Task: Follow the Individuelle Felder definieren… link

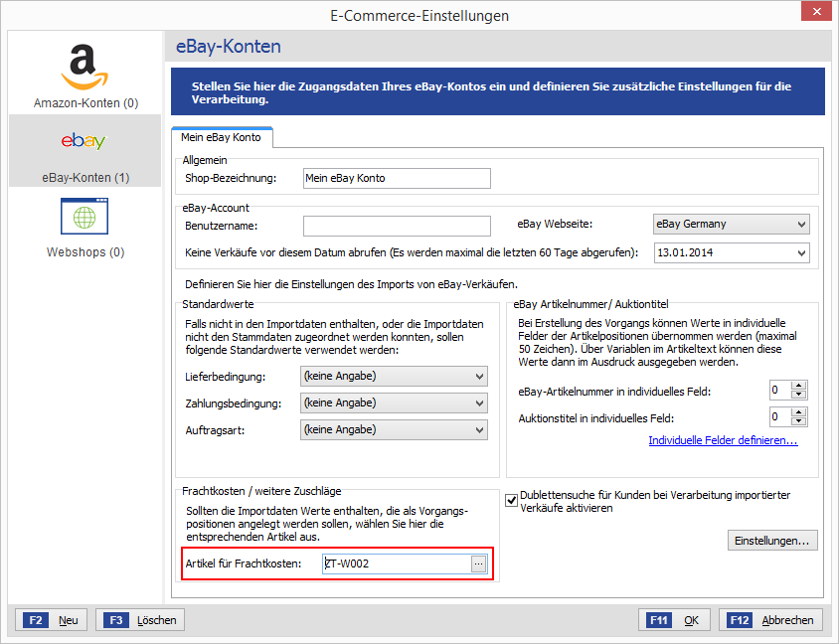Action: [x=723, y=440]
